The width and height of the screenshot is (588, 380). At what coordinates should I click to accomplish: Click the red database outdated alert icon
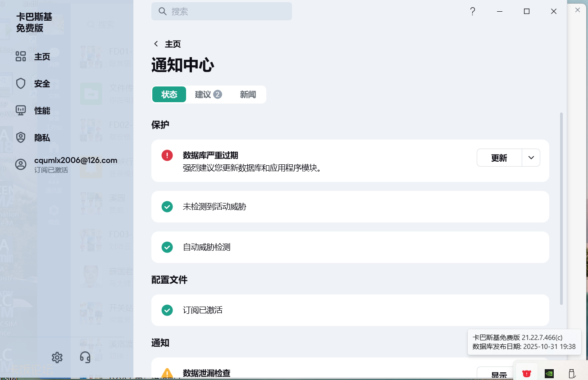(167, 155)
